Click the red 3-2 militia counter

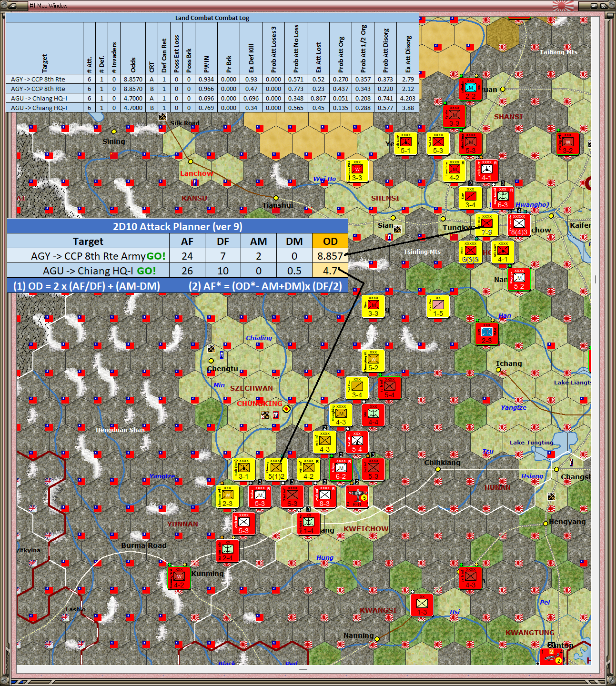pos(567,144)
